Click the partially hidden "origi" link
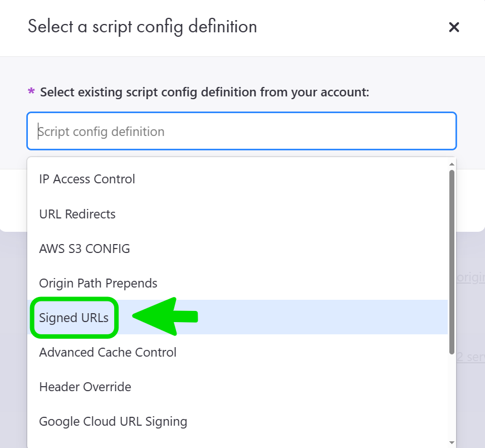Screen dimensions: 485x448 pos(471,277)
